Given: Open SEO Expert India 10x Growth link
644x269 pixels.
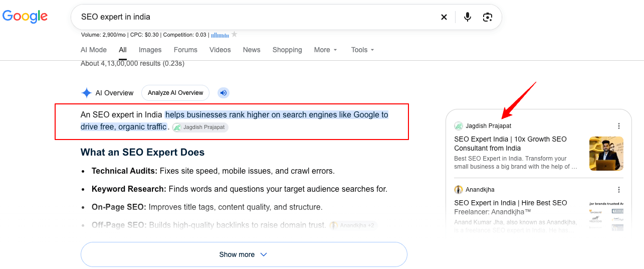Looking at the screenshot, I should click(510, 144).
